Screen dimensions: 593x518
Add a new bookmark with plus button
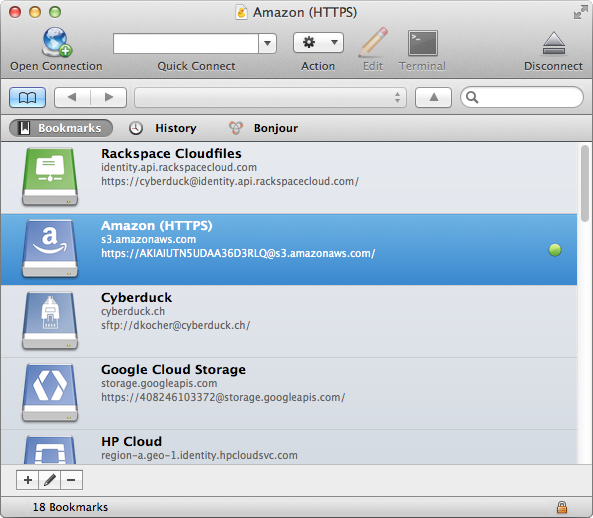27,480
